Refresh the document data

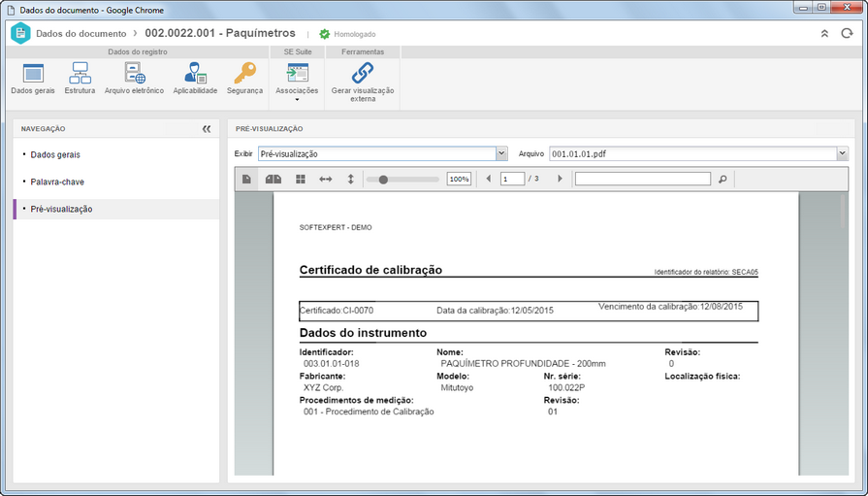[x=847, y=33]
